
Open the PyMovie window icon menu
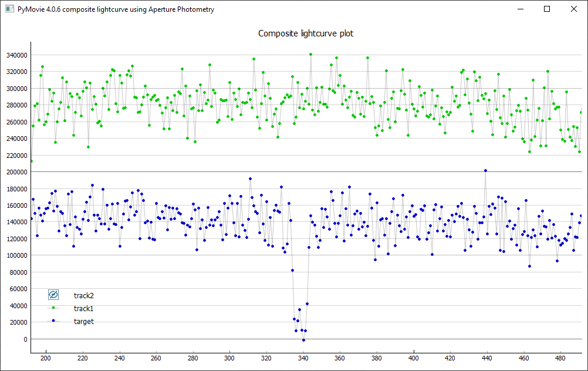pyautogui.click(x=9, y=9)
